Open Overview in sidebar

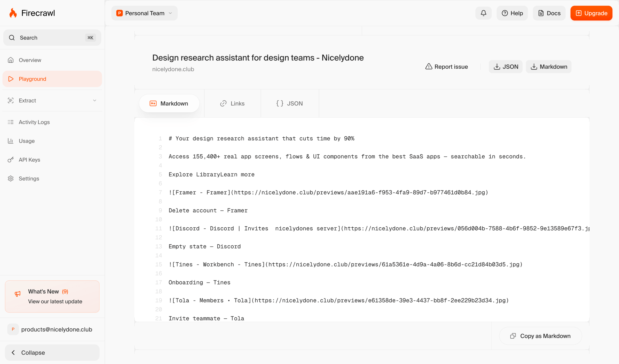tap(52, 60)
